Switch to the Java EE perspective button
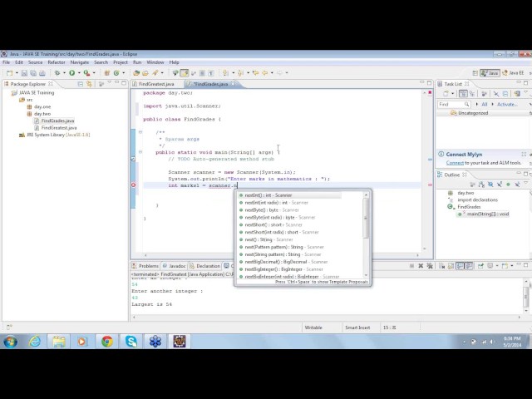Screen dimensions: 532x399 [513, 73]
